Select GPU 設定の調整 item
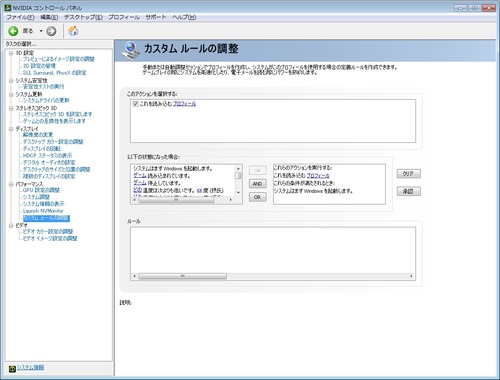 pyautogui.click(x=41, y=190)
